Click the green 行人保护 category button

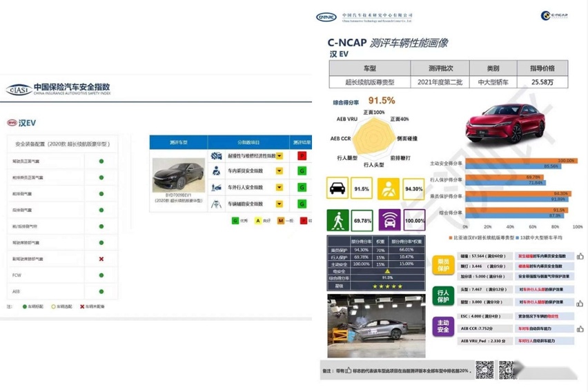pos(443,296)
